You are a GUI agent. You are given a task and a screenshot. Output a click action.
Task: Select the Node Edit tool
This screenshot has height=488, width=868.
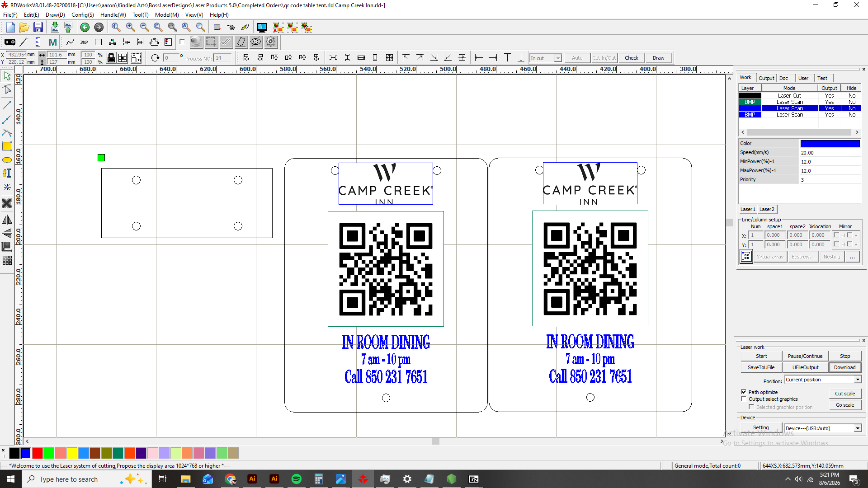[7, 89]
